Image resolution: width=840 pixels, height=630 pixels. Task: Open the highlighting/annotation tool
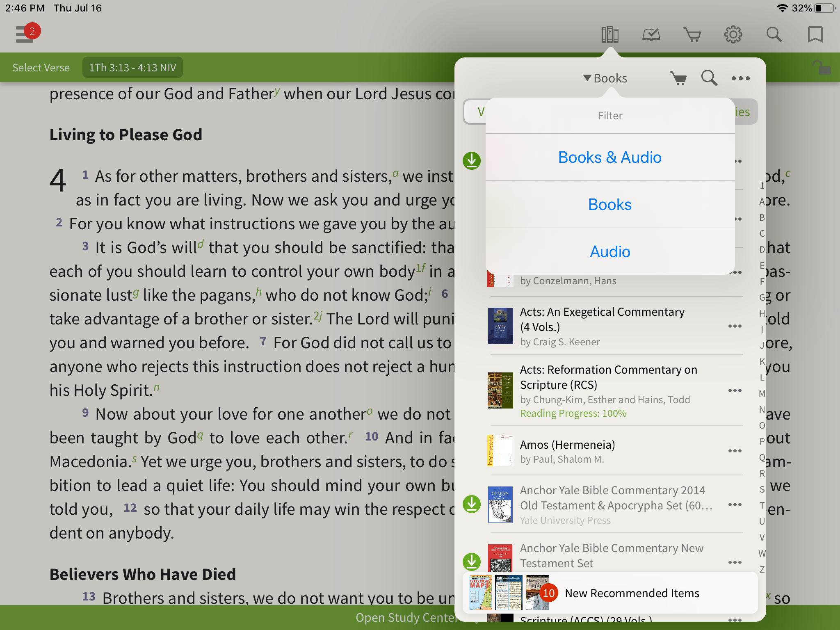point(651,34)
